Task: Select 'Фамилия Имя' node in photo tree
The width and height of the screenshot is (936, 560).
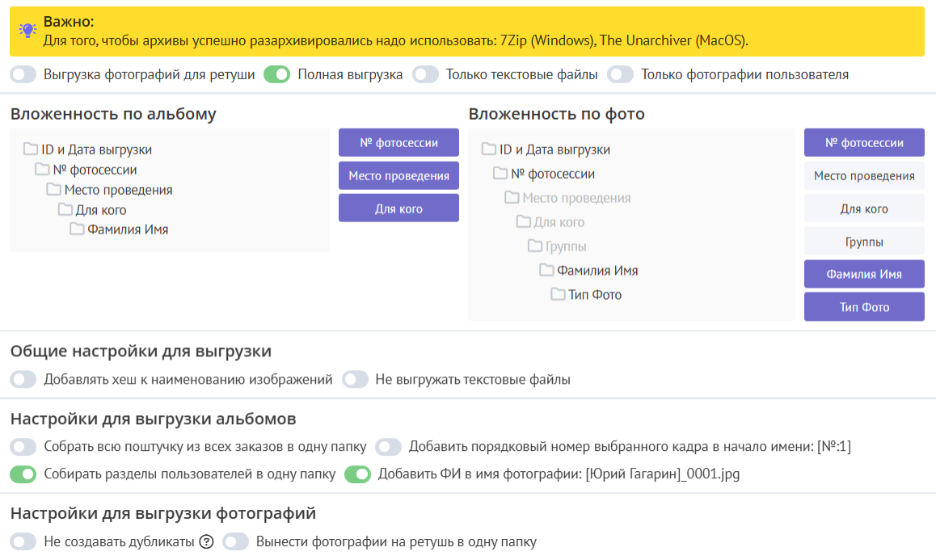Action: tap(597, 271)
